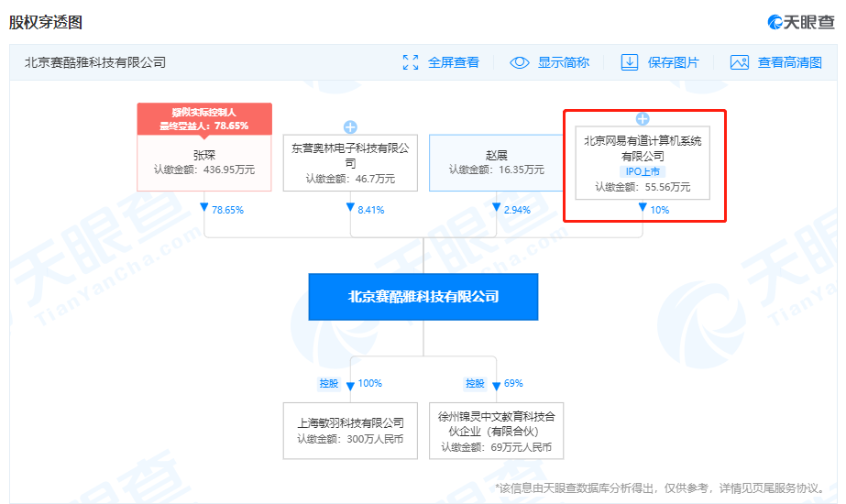Toggle the 显示简称 eye icon

click(520, 62)
